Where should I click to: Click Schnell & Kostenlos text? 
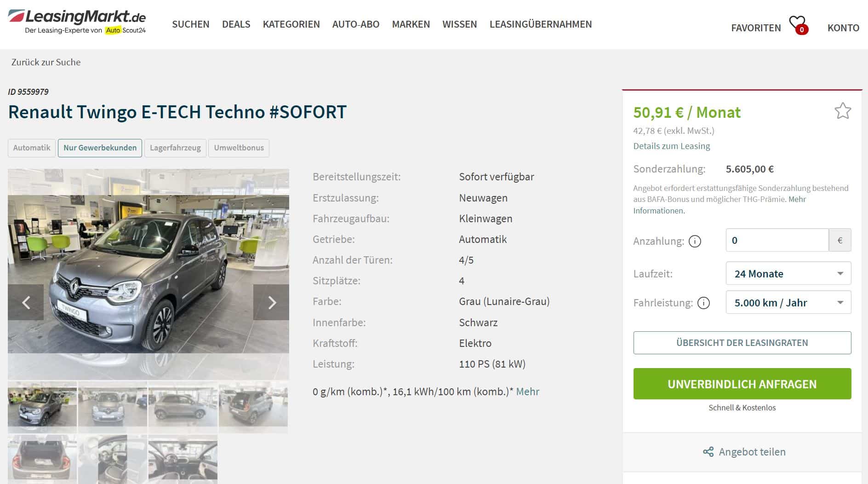pos(742,408)
